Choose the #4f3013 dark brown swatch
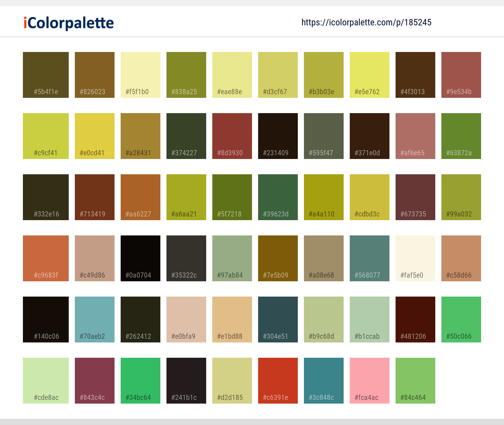The image size is (504, 425). pyautogui.click(x=415, y=75)
